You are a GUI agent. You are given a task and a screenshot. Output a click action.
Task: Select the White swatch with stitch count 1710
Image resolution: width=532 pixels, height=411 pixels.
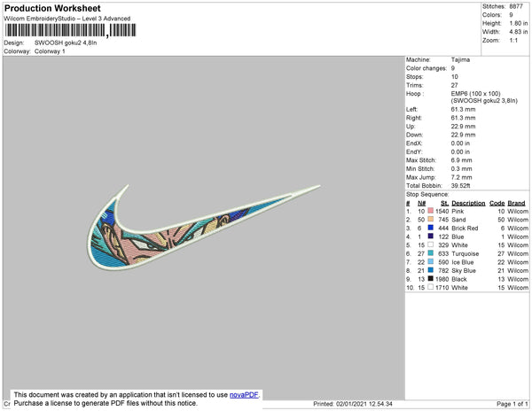pos(431,287)
